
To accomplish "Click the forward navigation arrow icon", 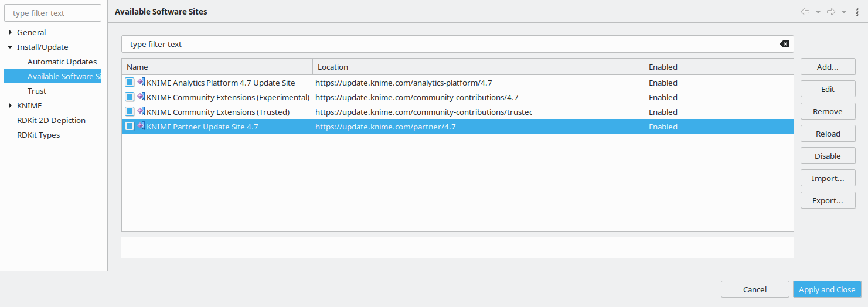I will tap(830, 12).
